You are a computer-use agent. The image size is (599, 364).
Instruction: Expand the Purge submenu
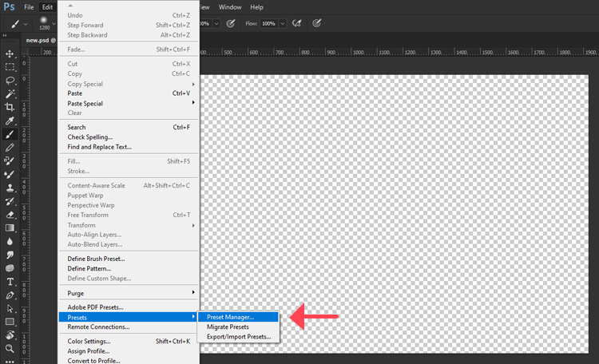click(x=127, y=293)
